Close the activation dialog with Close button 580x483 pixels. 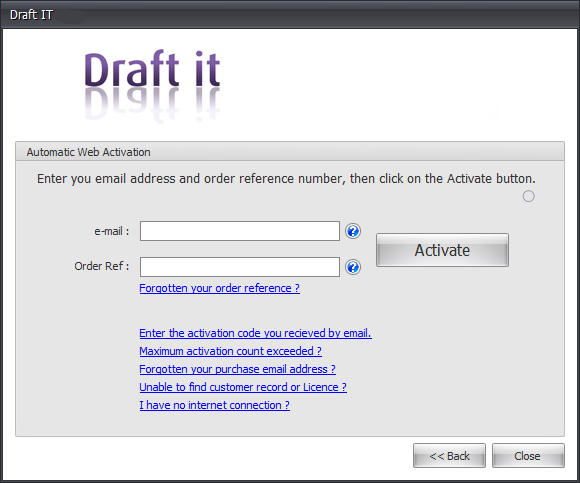click(528, 456)
